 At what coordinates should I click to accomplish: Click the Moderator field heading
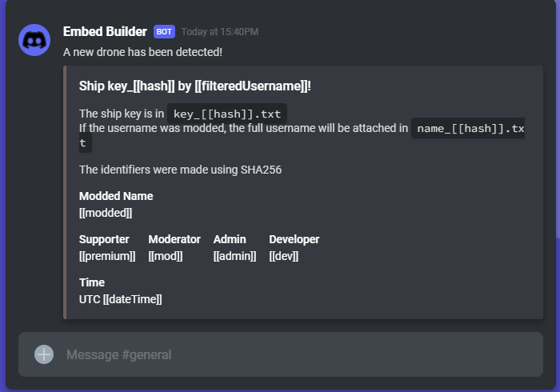point(174,239)
